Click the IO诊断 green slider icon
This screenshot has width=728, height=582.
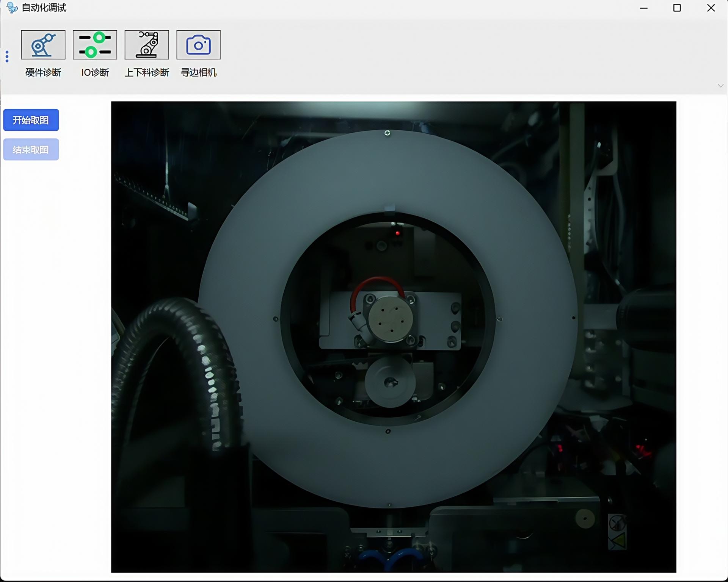coord(95,45)
